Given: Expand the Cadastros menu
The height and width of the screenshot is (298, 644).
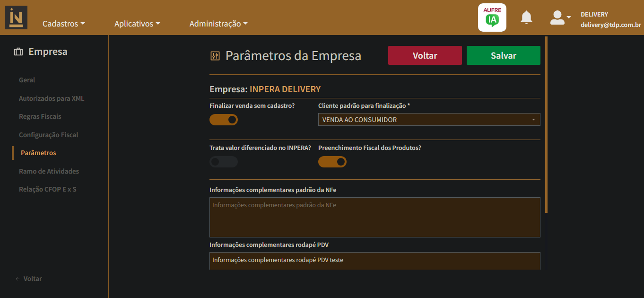Looking at the screenshot, I should [64, 24].
